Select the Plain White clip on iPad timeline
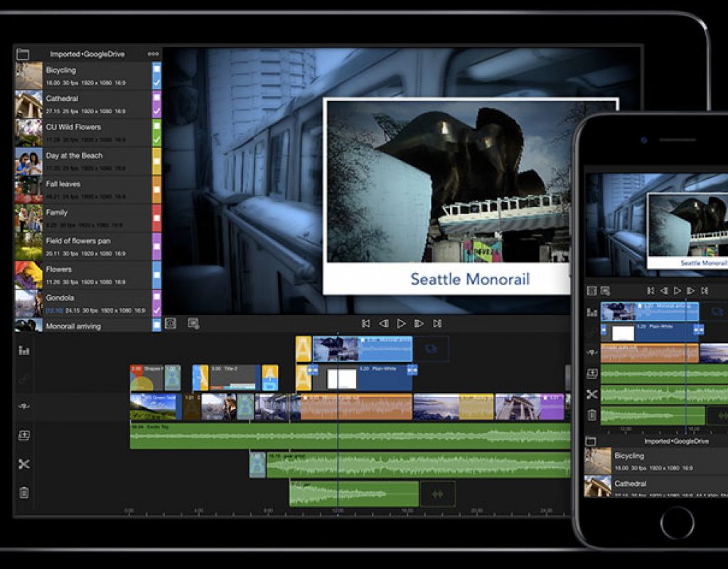This screenshot has height=569, width=728. (x=362, y=378)
